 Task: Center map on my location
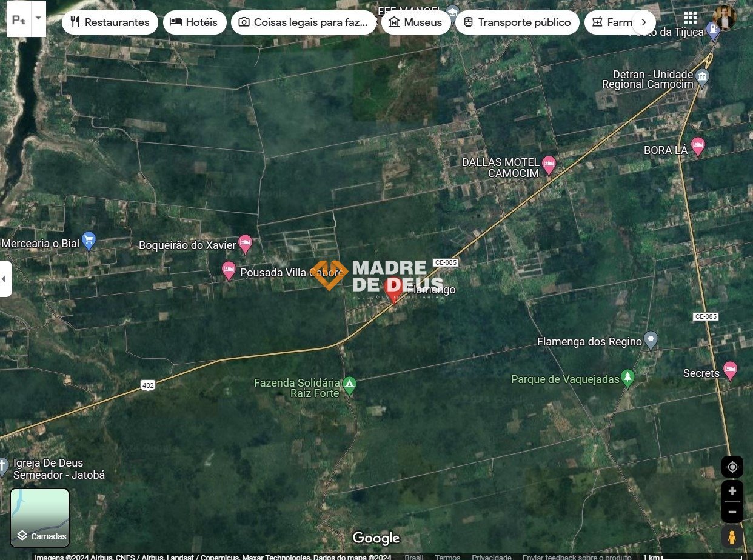(732, 467)
